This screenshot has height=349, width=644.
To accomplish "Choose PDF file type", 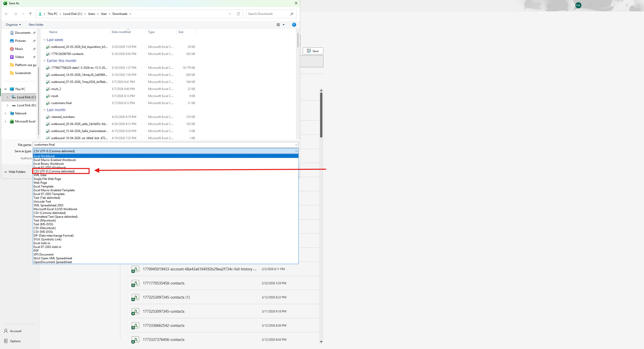I will coord(165,251).
